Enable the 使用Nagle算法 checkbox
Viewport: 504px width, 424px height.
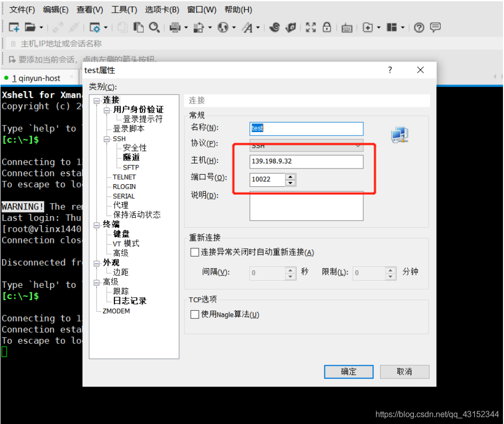[x=194, y=314]
